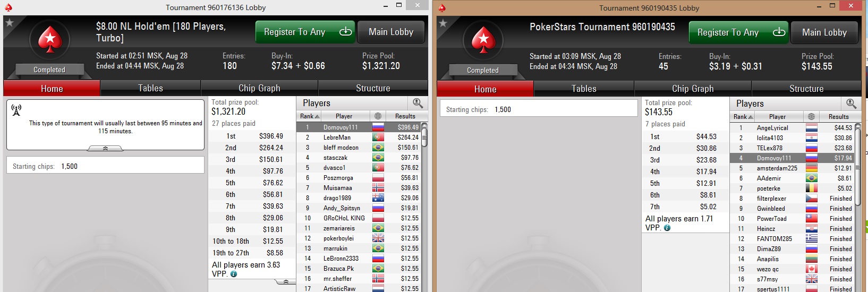Click left players list scrollbar

click(x=424, y=207)
